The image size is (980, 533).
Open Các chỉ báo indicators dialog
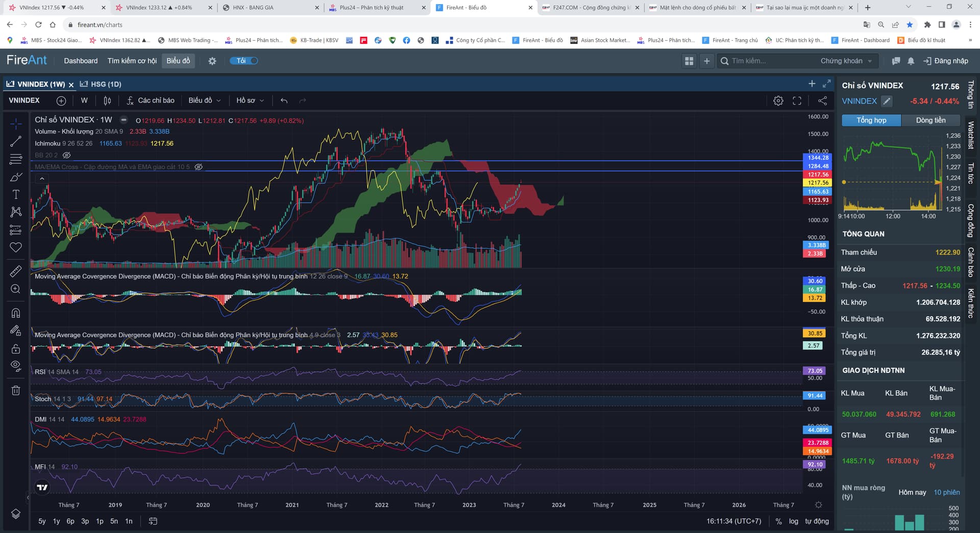pyautogui.click(x=151, y=100)
